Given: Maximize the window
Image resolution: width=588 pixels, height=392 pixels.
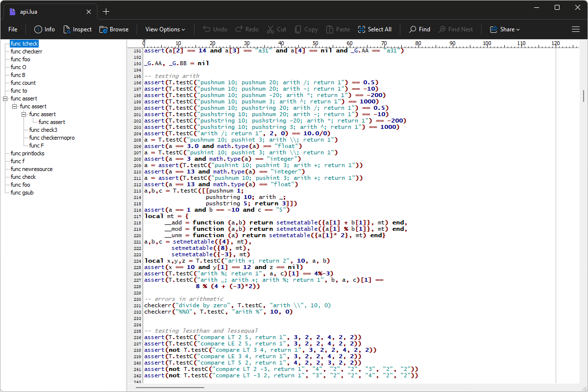Looking at the screenshot, I should [557, 7].
